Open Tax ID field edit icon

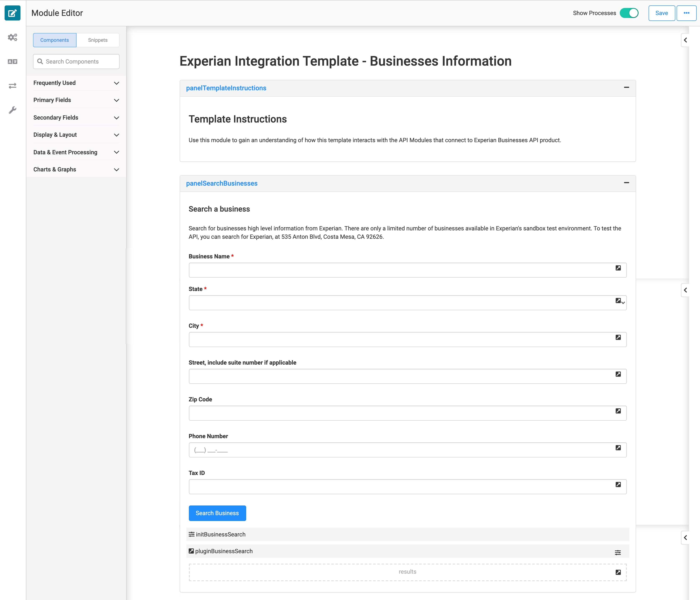click(618, 485)
